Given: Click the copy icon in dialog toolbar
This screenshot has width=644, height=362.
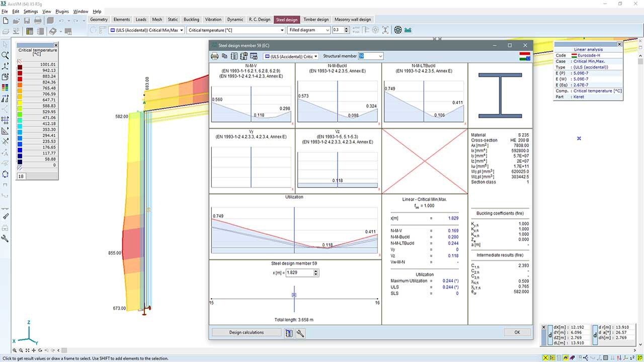Looking at the screenshot, I should pos(224,56).
